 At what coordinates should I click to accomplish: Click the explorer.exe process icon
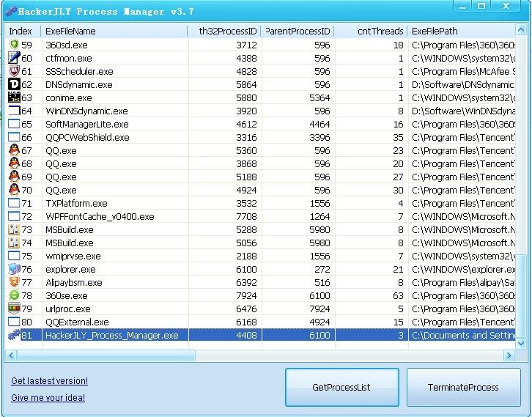pos(13,269)
